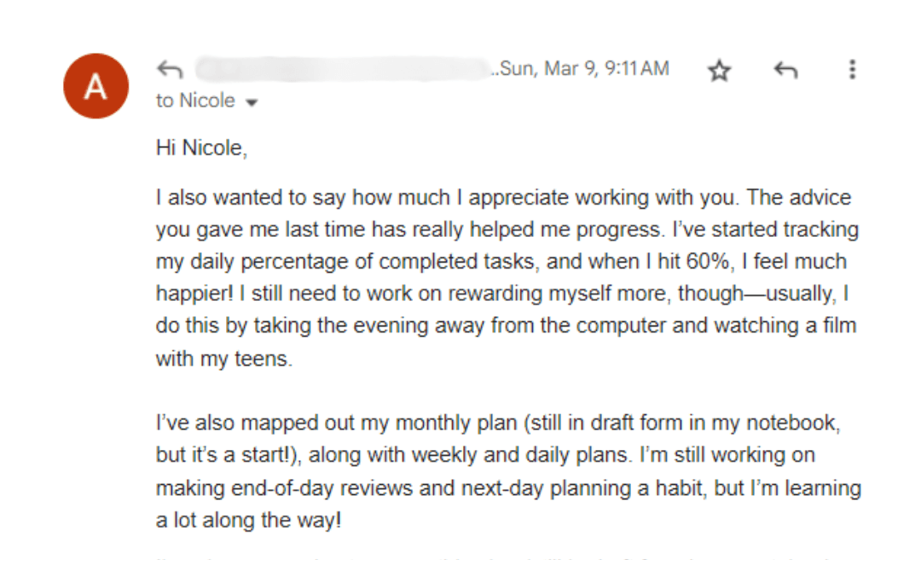Screen dimensions: 921x588
Task: Click the reply arrow beside the star
Action: [x=785, y=71]
